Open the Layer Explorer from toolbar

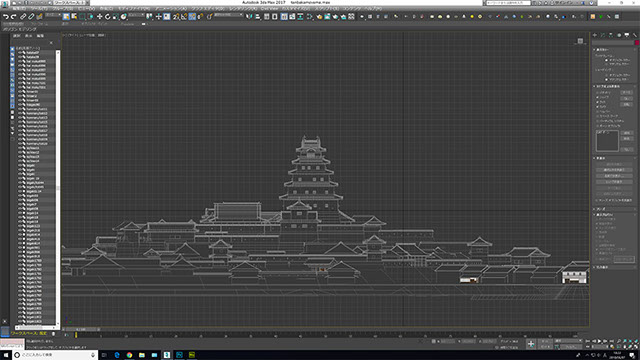coord(275,17)
